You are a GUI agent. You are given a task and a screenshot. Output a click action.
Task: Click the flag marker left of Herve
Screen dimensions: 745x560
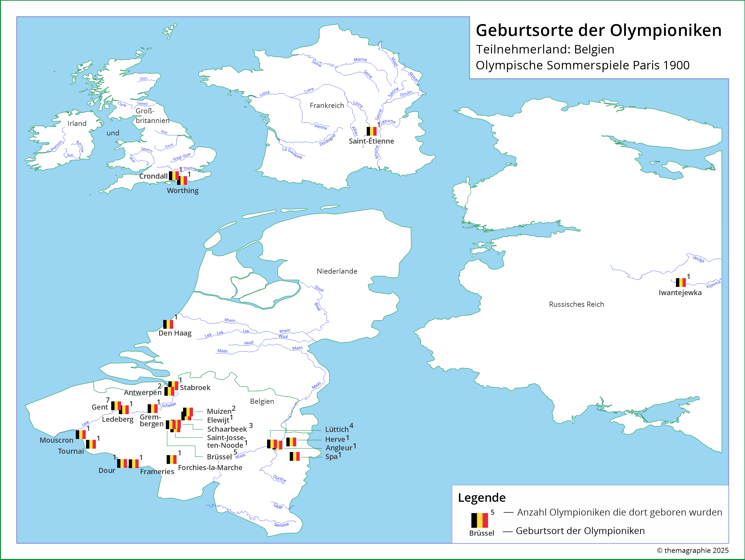click(291, 442)
